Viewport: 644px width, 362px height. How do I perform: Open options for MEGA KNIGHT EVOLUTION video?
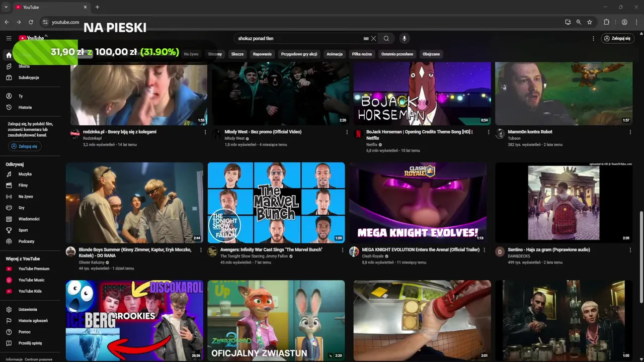(x=485, y=250)
